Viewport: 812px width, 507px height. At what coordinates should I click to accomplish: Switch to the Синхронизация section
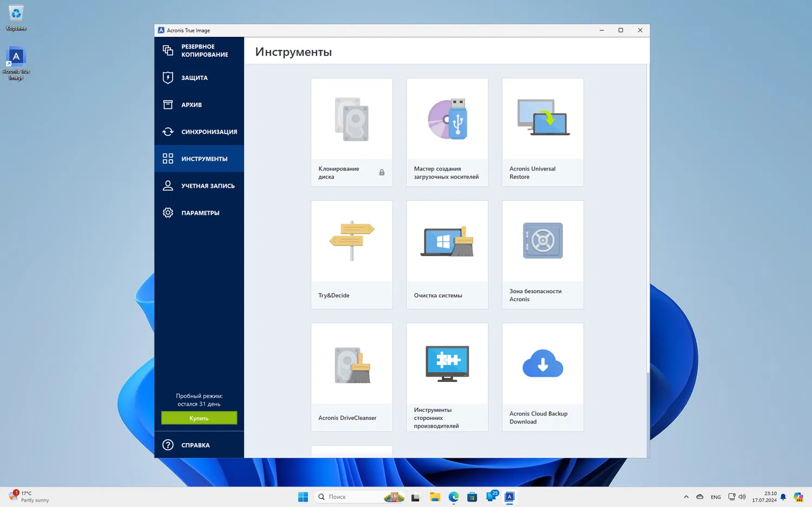point(199,131)
